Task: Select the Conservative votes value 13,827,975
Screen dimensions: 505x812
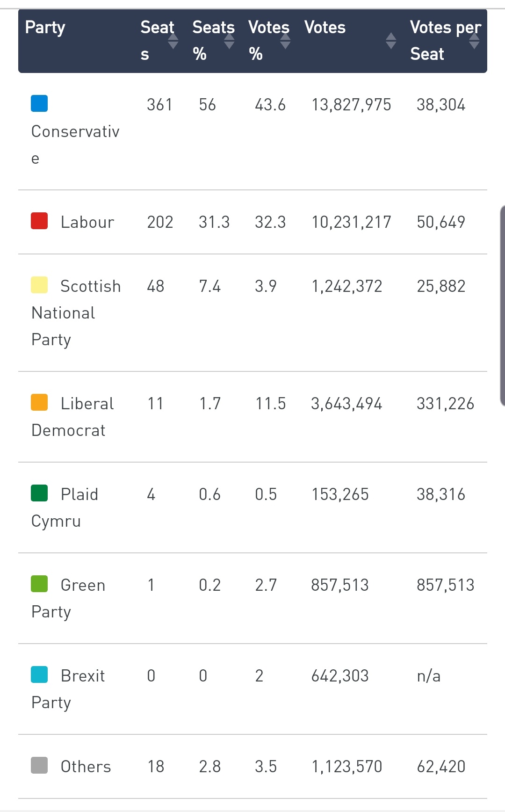Action: (351, 105)
